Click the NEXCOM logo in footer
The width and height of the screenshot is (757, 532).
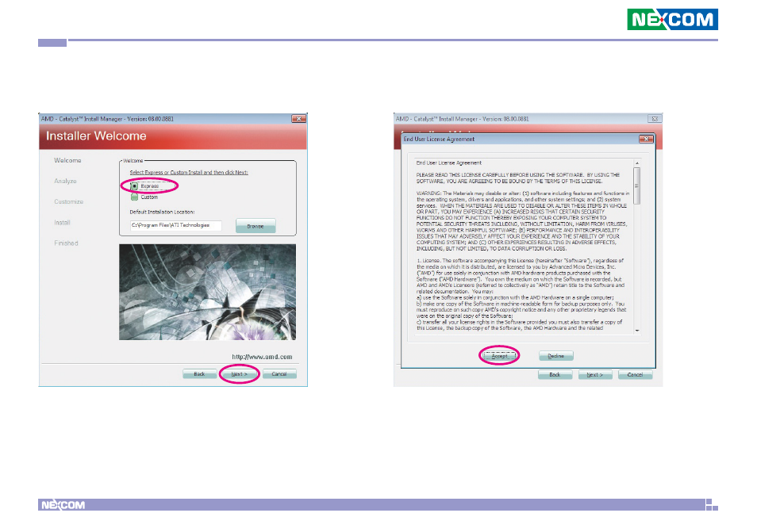63,505
